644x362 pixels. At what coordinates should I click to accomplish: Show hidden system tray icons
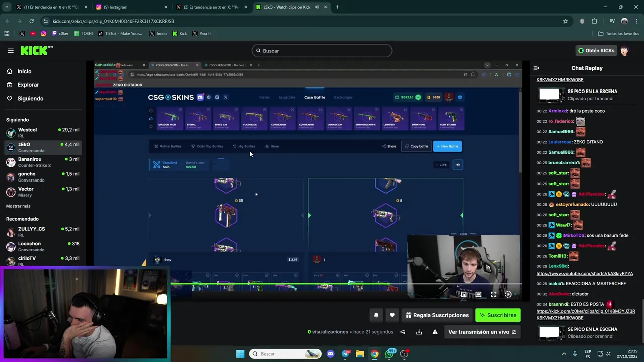(563, 354)
